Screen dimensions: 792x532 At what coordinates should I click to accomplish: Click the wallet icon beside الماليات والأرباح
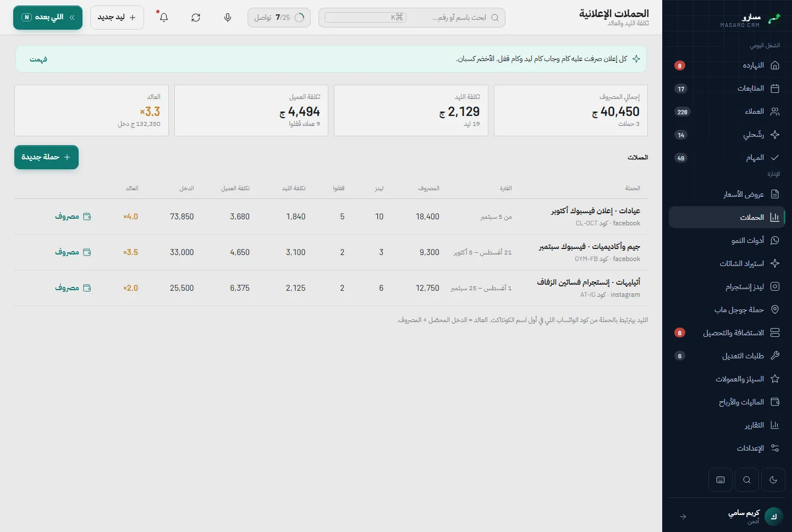pos(775,402)
